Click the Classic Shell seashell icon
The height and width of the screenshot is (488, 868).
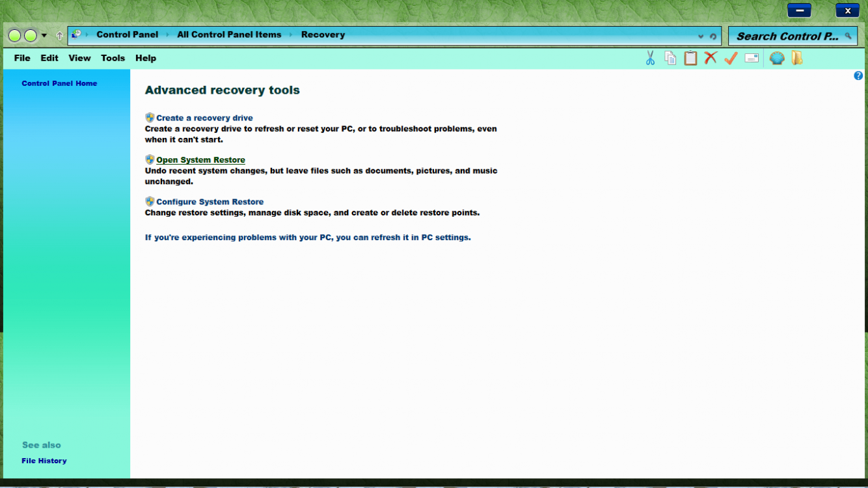pyautogui.click(x=777, y=58)
